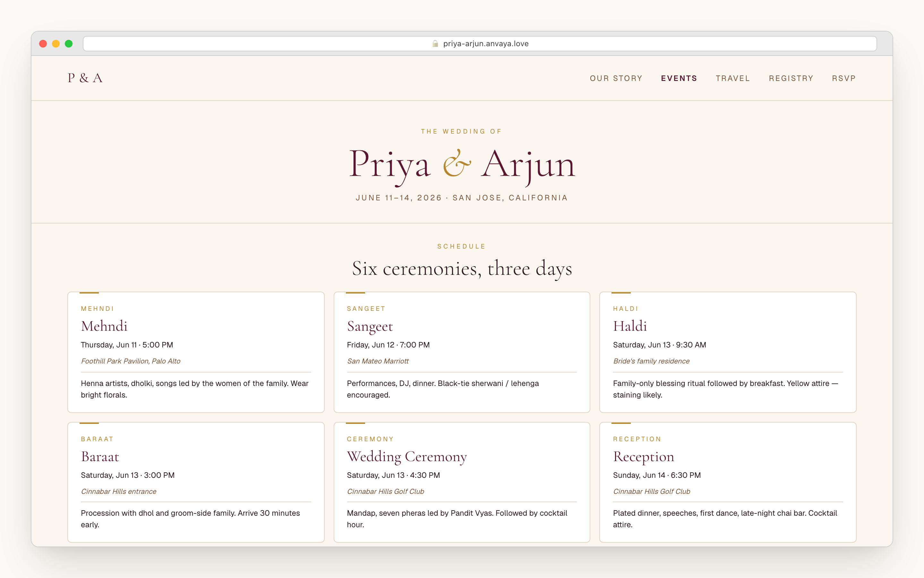Click Cinnabar Hills Golf Club under Reception
924x578 pixels.
coord(651,492)
